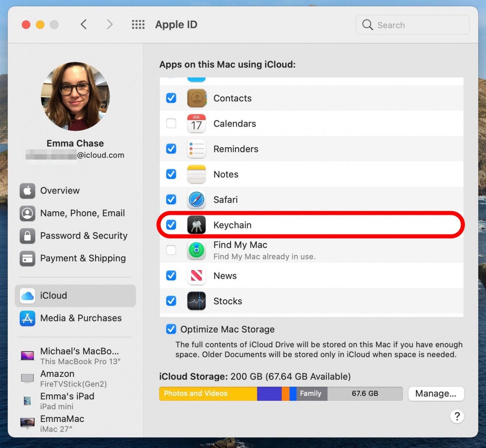Click the Find My Mac icon
The height and width of the screenshot is (448, 486).
(x=196, y=250)
